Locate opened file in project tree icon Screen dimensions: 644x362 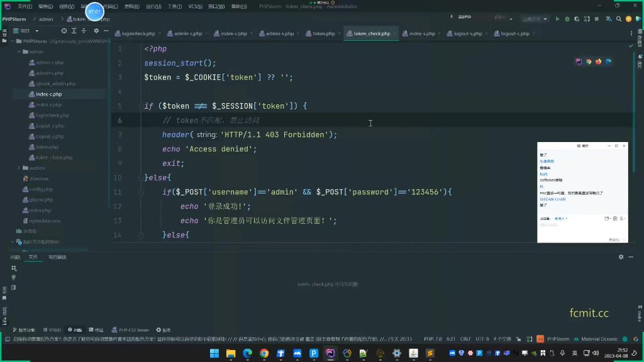point(64,31)
